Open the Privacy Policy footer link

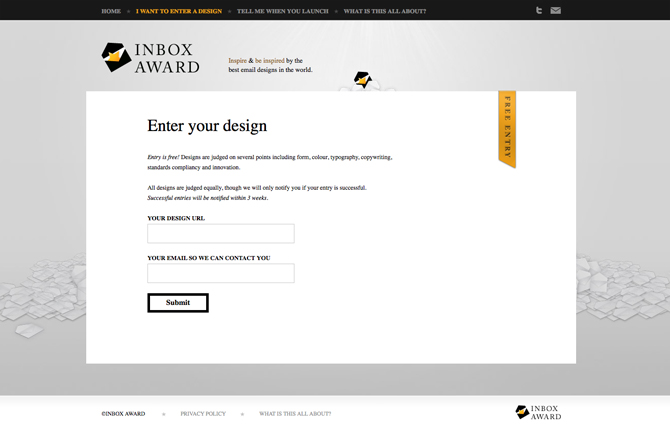[x=203, y=413]
